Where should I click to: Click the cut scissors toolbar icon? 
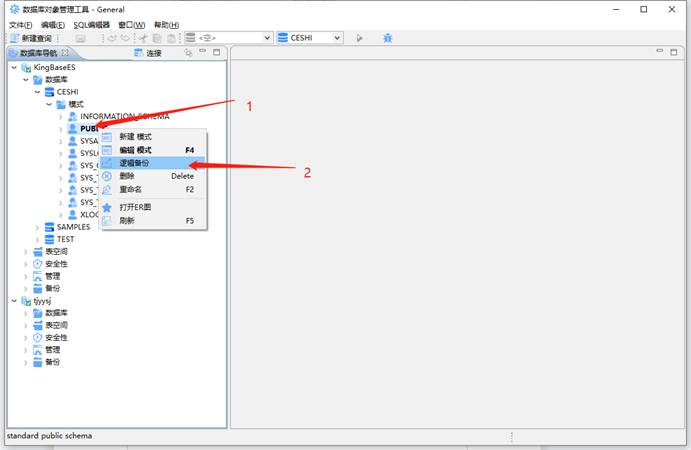click(143, 38)
